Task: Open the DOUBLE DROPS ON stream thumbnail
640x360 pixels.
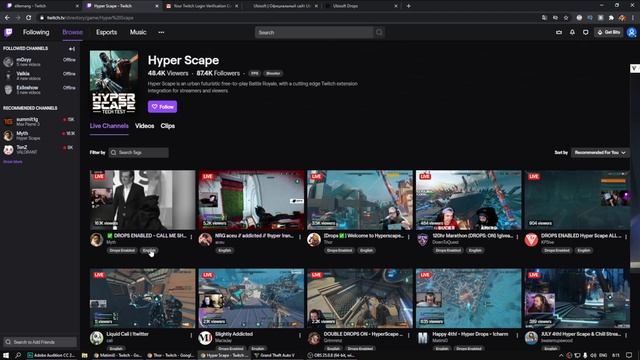Action: (x=360, y=298)
